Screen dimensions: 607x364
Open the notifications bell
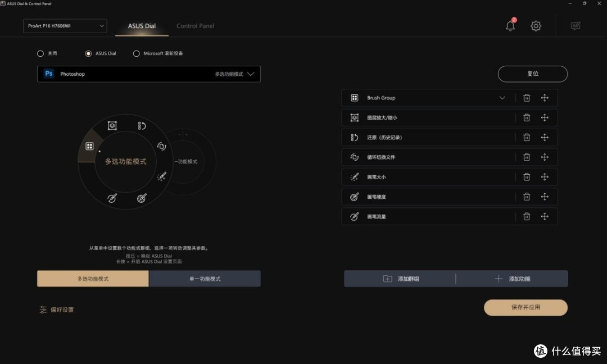[x=510, y=25]
